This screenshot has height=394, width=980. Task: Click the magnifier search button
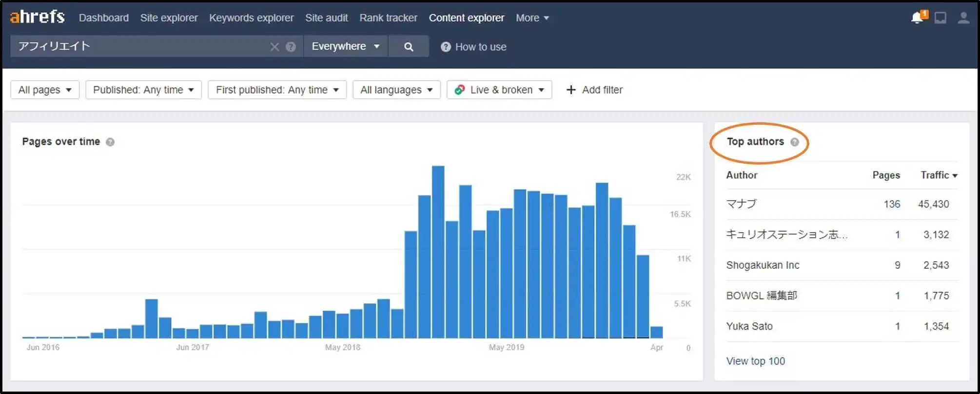coord(409,47)
